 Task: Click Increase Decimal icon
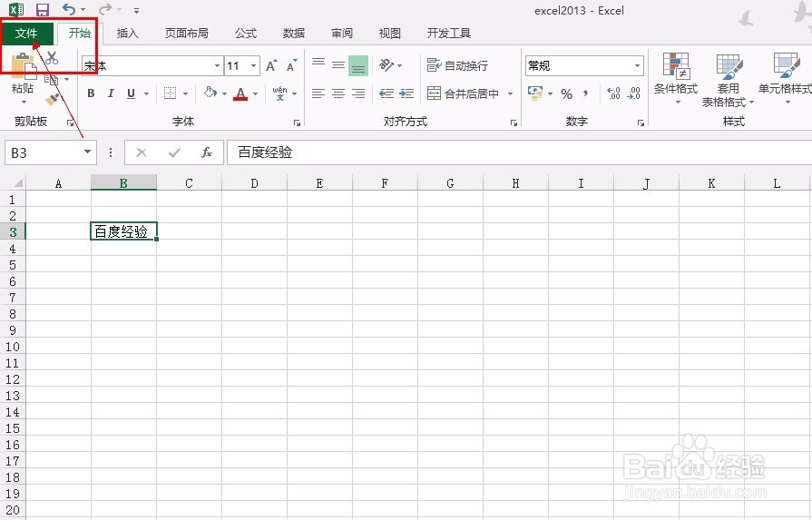pyautogui.click(x=613, y=93)
